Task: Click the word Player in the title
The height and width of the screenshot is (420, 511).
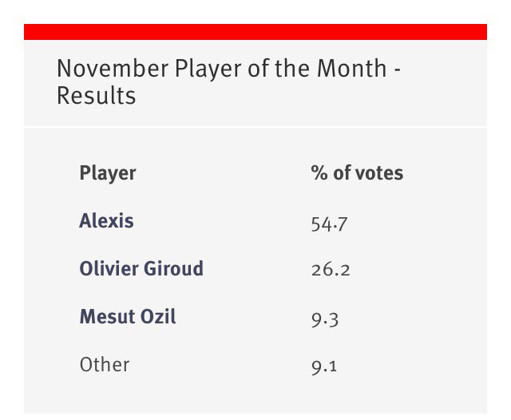Action: (208, 69)
